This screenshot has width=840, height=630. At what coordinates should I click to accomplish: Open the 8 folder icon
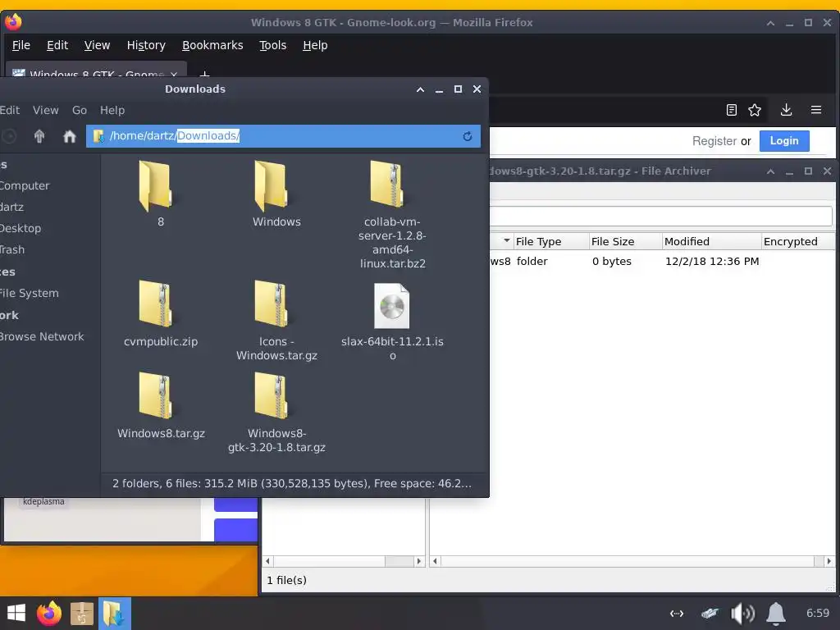(155, 186)
